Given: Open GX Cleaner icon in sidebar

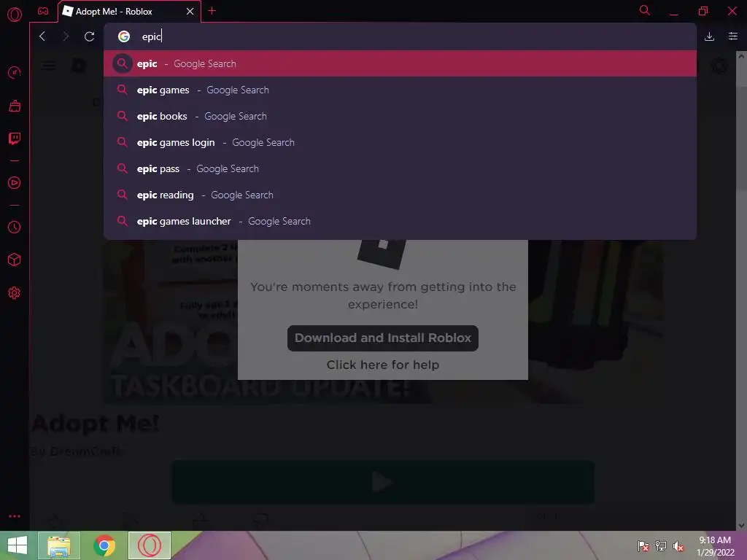Looking at the screenshot, I should click(15, 106).
